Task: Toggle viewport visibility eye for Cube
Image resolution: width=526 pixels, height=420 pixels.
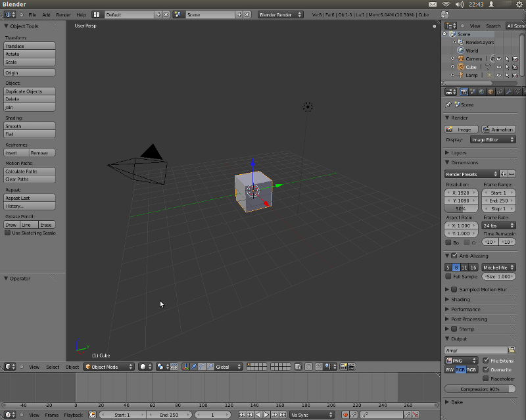Action: point(499,67)
